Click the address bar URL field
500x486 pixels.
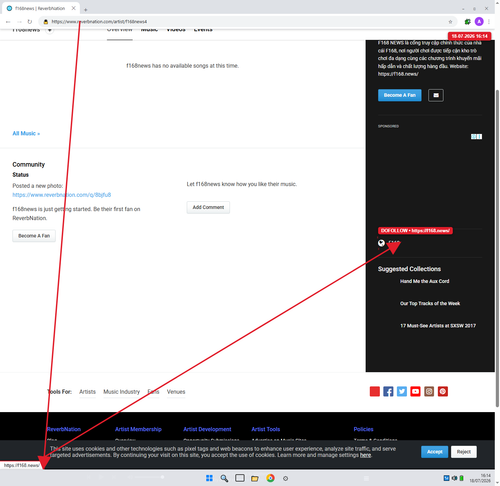coord(247,22)
